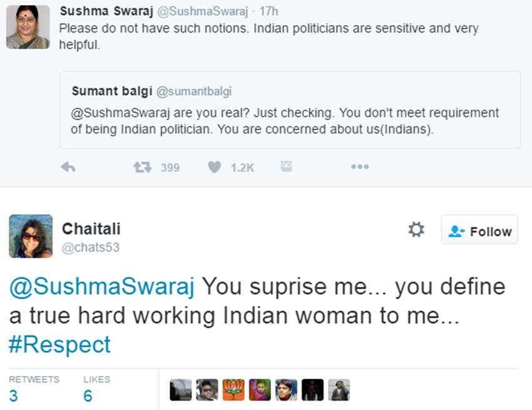Retweet the tweet showing 399 retweets

tap(143, 167)
